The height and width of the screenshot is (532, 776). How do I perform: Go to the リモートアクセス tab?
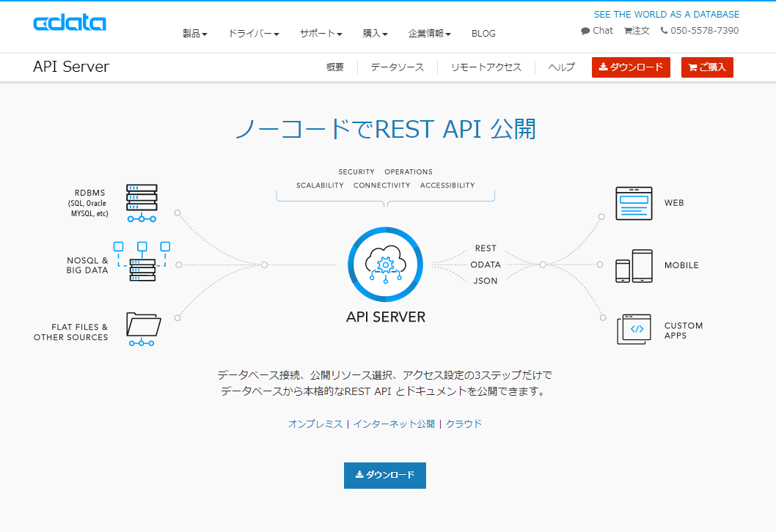[486, 67]
